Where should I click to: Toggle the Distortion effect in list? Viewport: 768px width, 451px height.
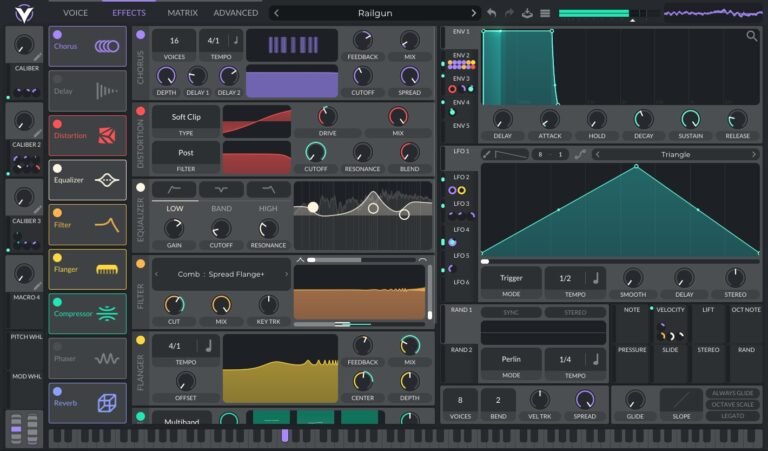click(57, 124)
